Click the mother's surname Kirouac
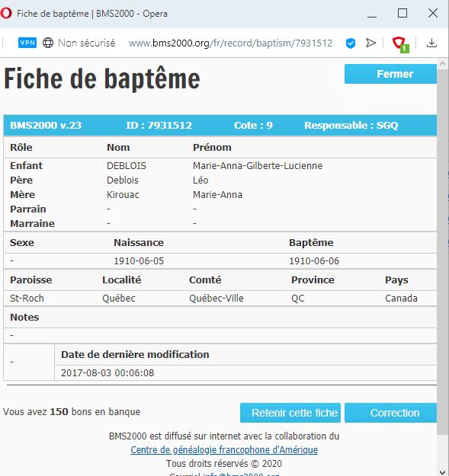This screenshot has height=476, width=449. 123,195
